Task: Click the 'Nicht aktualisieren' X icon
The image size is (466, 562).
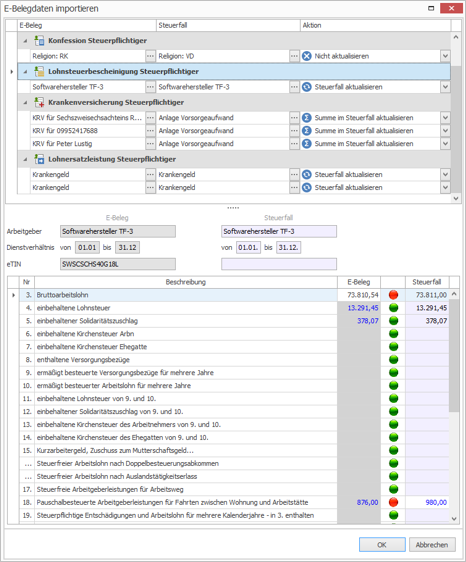Action: coord(306,56)
